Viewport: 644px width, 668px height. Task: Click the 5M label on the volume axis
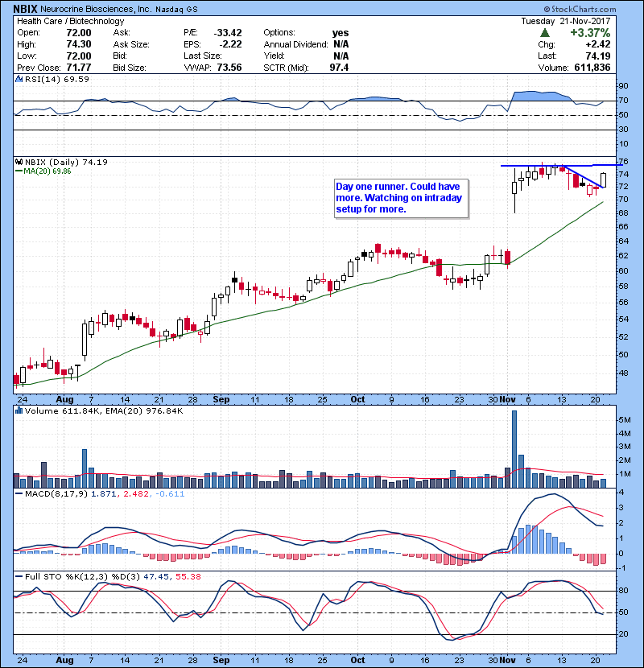pos(625,420)
